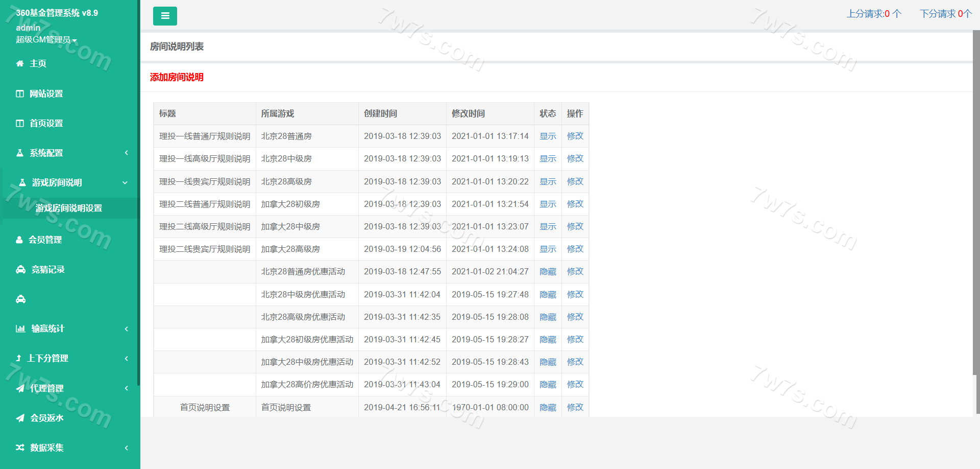980x469 pixels.
Task: Click the 网站设置 sidebar icon
Action: (20, 94)
